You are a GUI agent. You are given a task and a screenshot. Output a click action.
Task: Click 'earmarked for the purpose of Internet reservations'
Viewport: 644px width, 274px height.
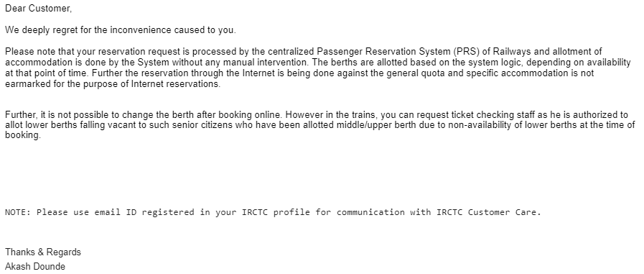(113, 84)
